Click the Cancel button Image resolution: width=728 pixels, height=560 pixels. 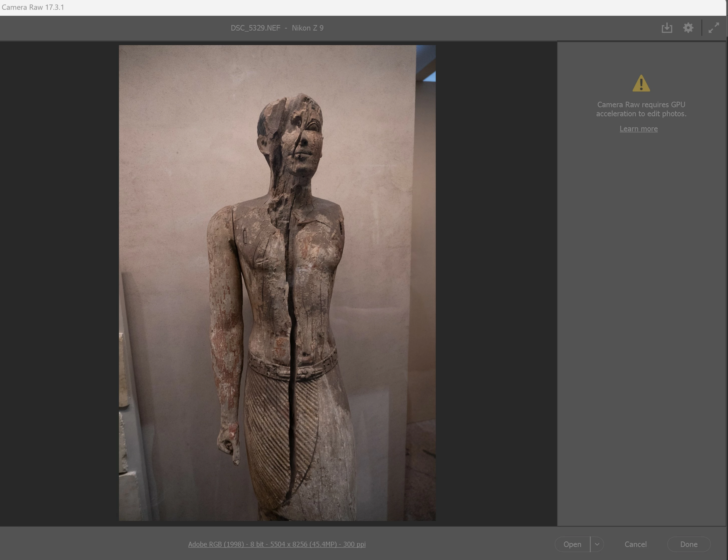click(x=635, y=544)
